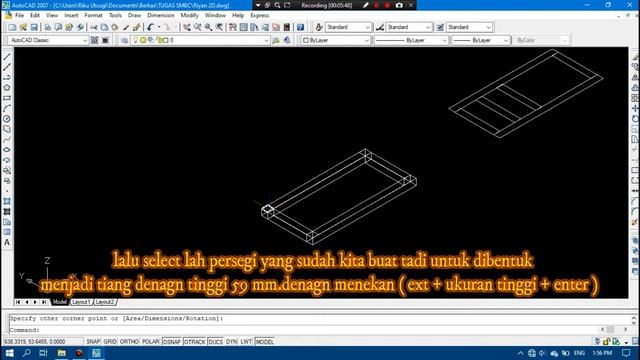
Task: Click the Undo arrow icon
Action: tap(150, 27)
